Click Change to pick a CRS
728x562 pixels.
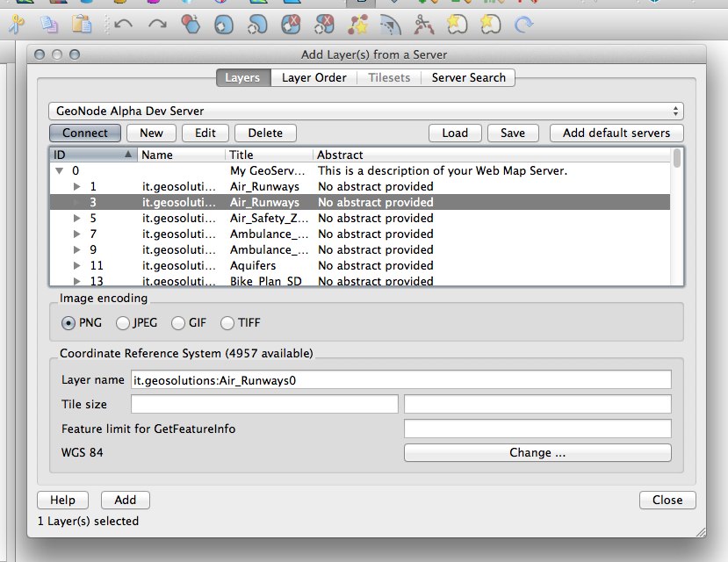537,452
